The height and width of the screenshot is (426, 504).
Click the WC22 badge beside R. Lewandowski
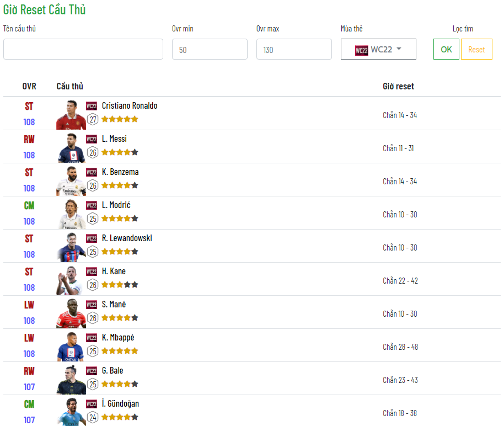click(92, 238)
